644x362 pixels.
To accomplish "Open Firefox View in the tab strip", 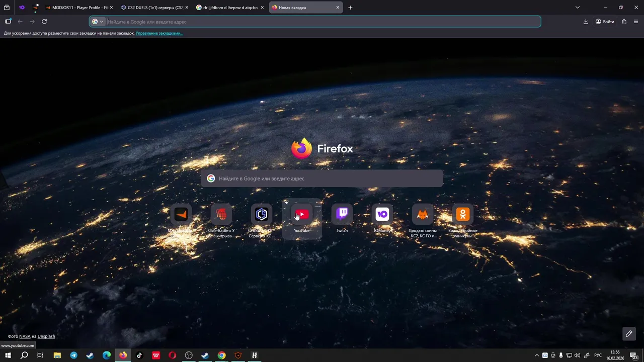I will click(x=7, y=8).
